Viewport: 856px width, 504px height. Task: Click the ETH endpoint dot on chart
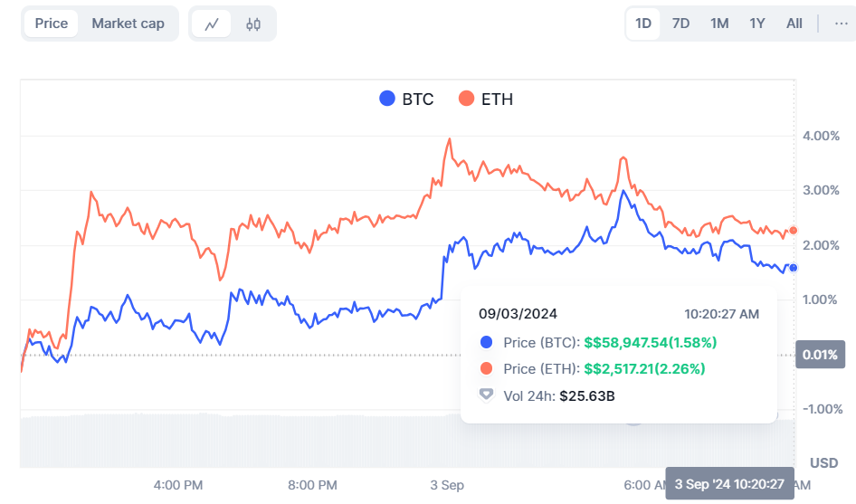pos(794,230)
